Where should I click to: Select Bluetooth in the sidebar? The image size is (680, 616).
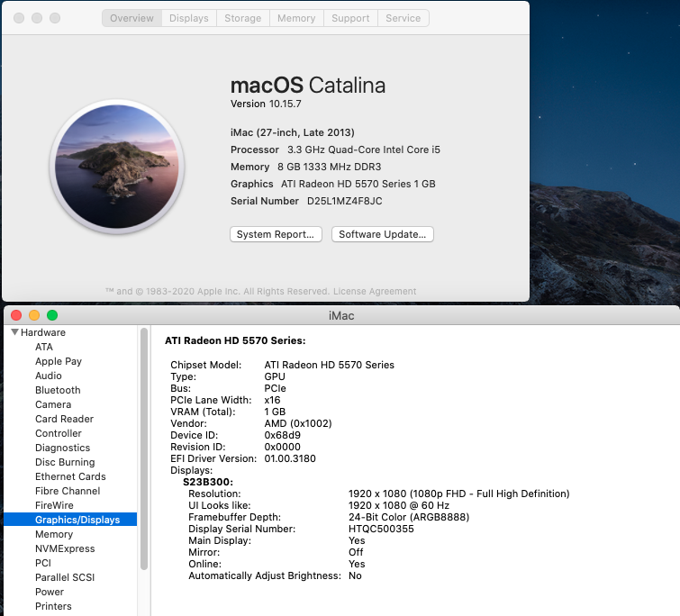pos(58,390)
